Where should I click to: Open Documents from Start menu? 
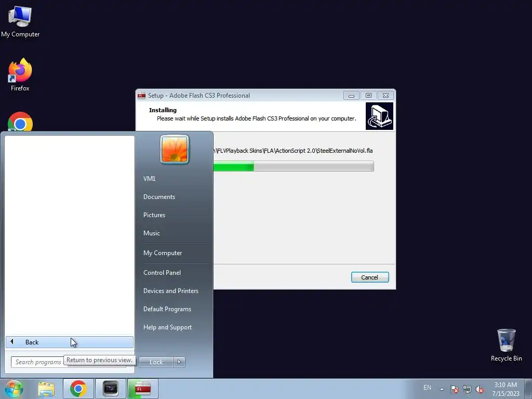159,197
